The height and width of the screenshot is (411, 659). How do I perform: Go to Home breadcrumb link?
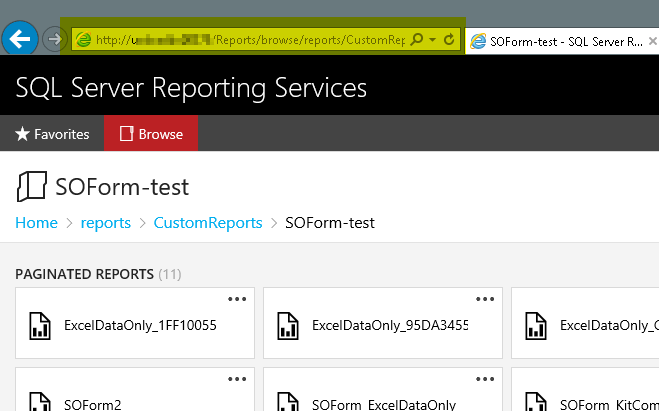point(36,223)
